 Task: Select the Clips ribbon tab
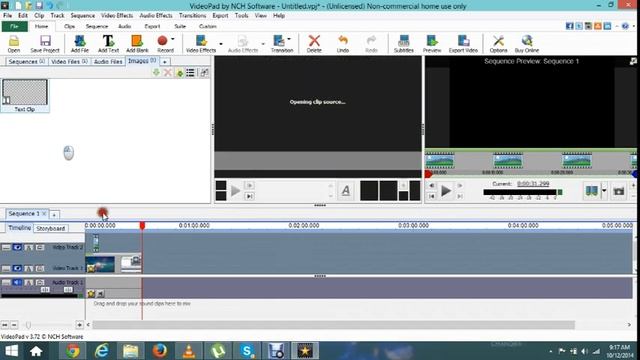tap(69, 26)
